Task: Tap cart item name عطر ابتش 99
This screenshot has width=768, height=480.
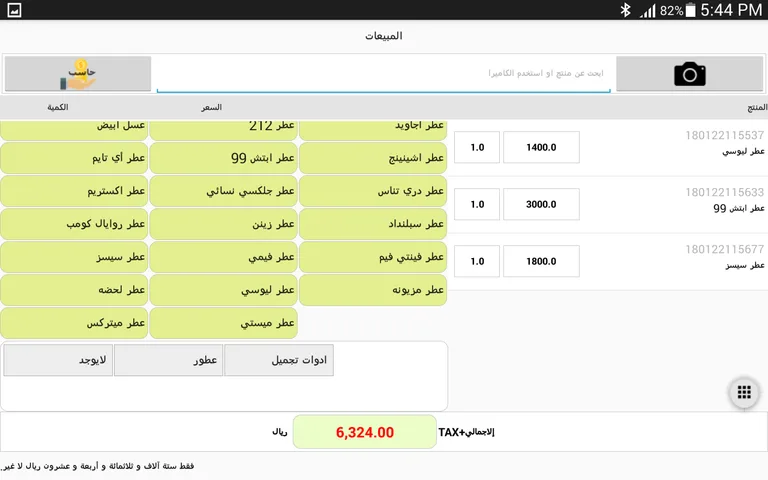Action: pos(739,208)
